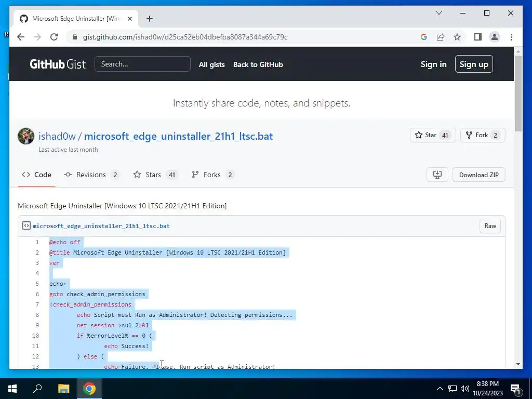Click the Sign up button

pyautogui.click(x=474, y=64)
